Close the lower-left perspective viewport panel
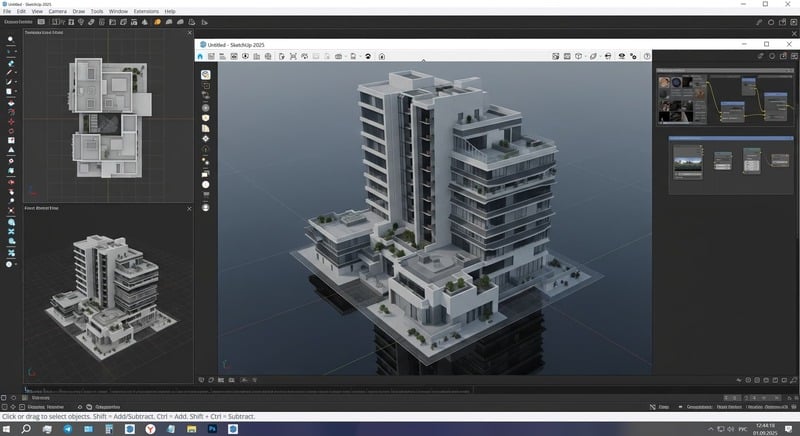The width and height of the screenshot is (800, 436). (x=188, y=209)
